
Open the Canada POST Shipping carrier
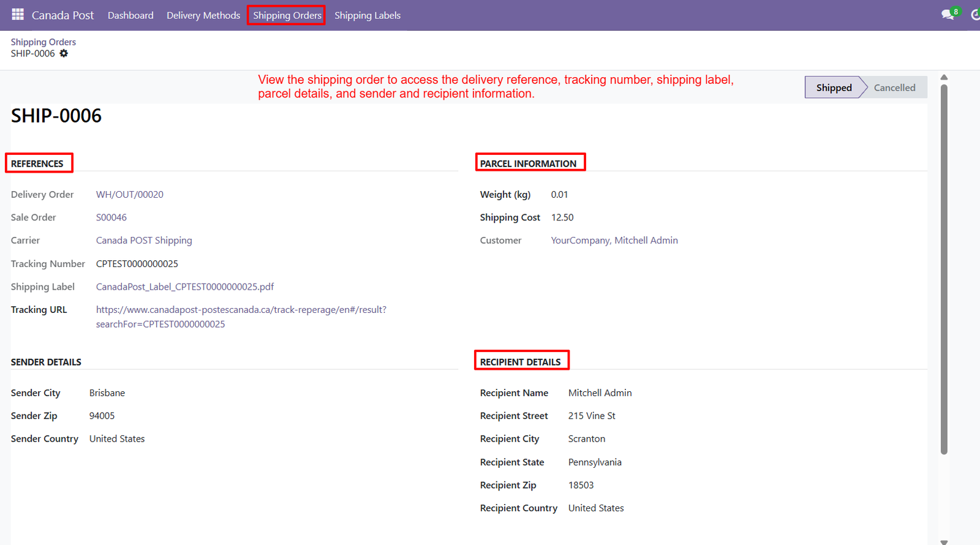(x=144, y=241)
